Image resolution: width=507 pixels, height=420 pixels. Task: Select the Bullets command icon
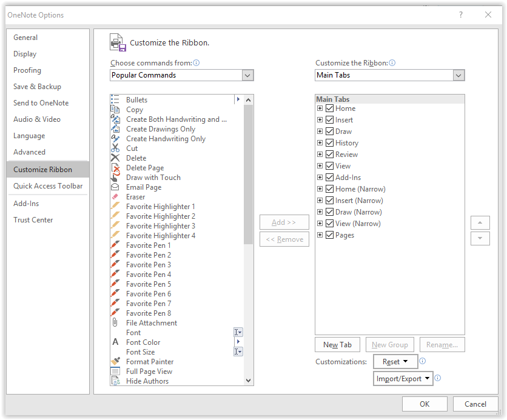click(115, 99)
